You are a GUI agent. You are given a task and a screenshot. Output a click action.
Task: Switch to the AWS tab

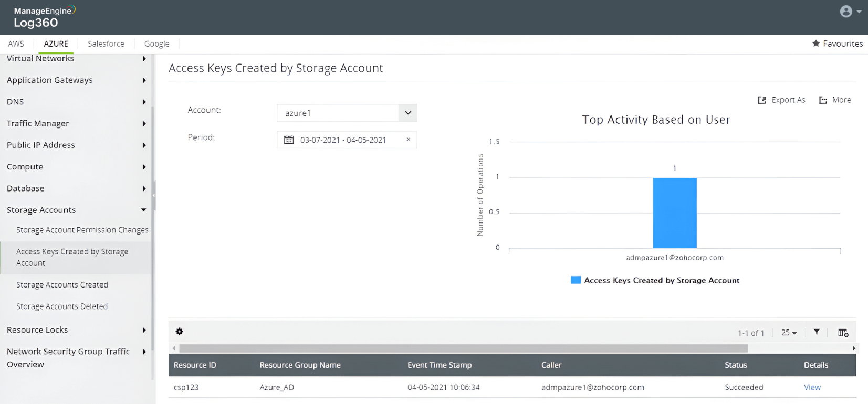click(x=16, y=44)
